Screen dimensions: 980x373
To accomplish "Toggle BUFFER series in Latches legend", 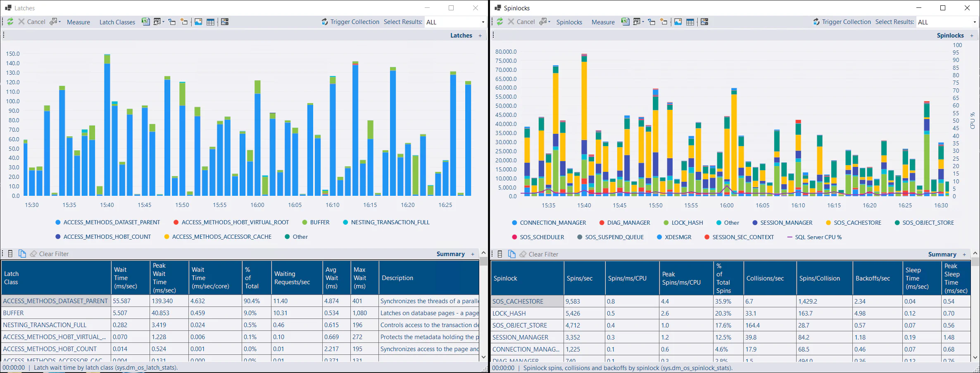I will [316, 222].
